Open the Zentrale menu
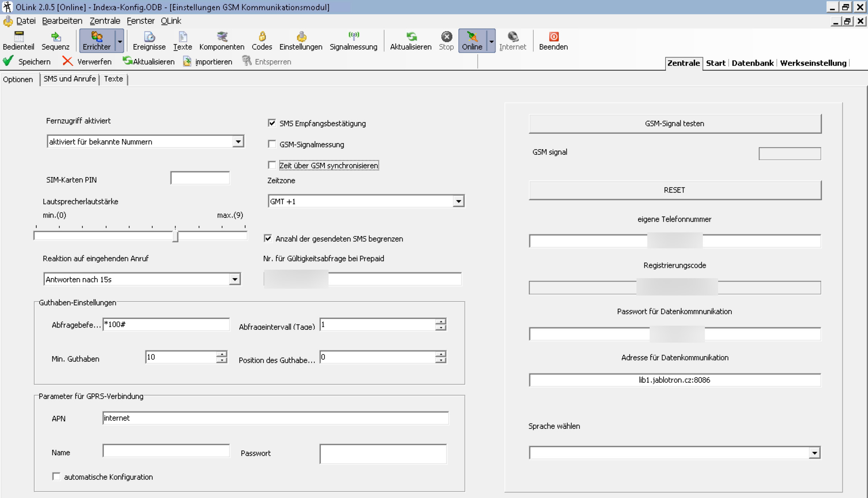The width and height of the screenshot is (868, 498). (x=105, y=21)
